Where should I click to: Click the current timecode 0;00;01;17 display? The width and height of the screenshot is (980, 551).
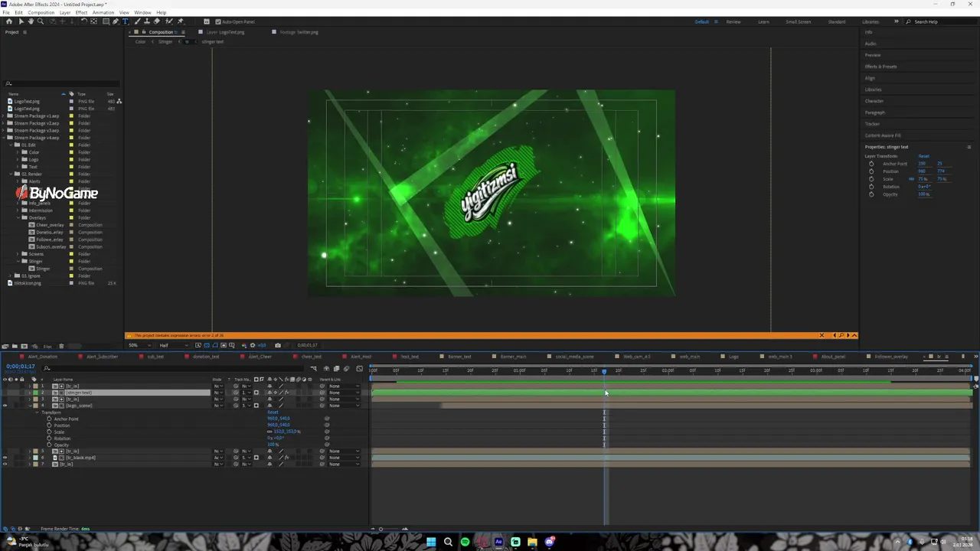coord(21,367)
